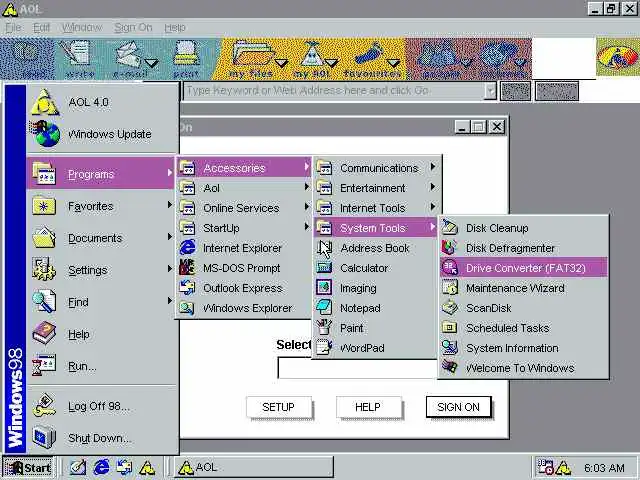Open the Window menu
This screenshot has height=480, width=640.
(x=82, y=27)
